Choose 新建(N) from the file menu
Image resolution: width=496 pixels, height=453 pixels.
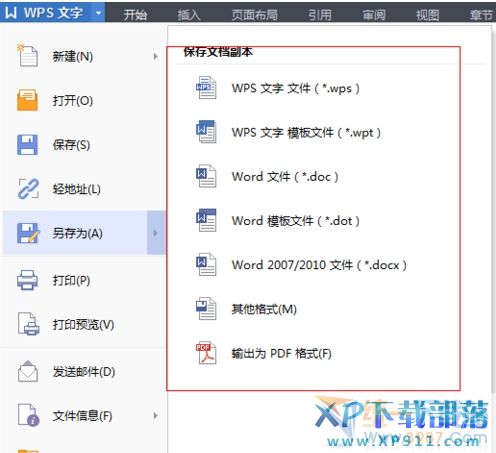coord(84,56)
